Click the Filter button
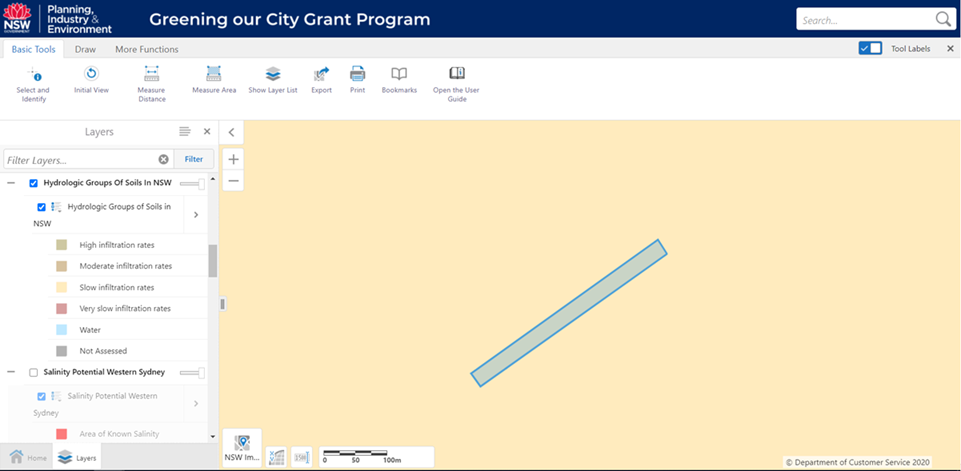Screen dimensions: 961x471 194,159
